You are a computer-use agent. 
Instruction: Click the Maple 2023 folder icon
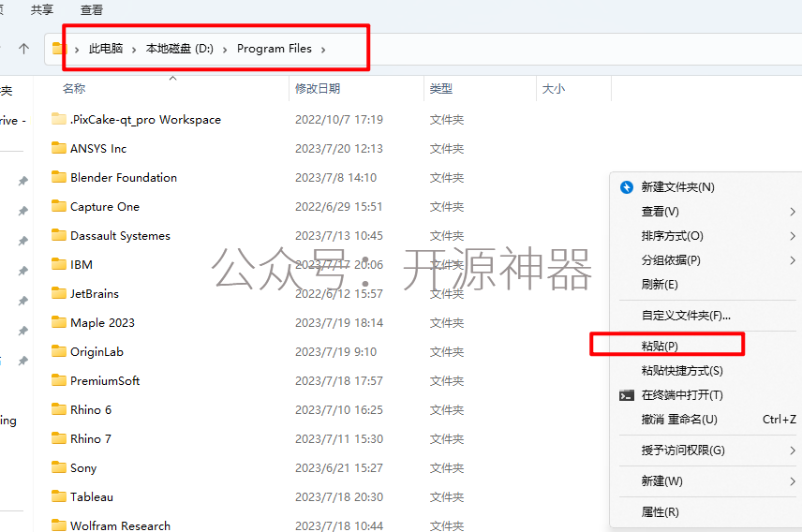(59, 323)
